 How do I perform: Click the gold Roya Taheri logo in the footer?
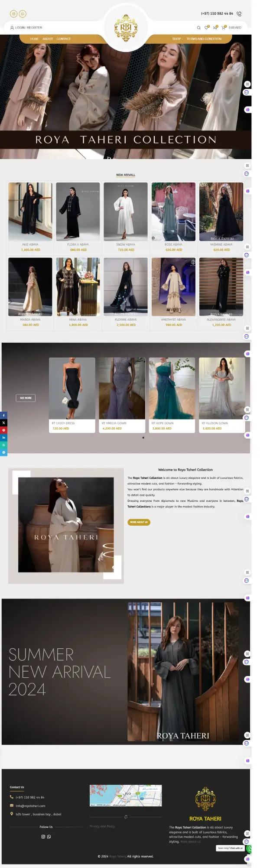[x=205, y=799]
